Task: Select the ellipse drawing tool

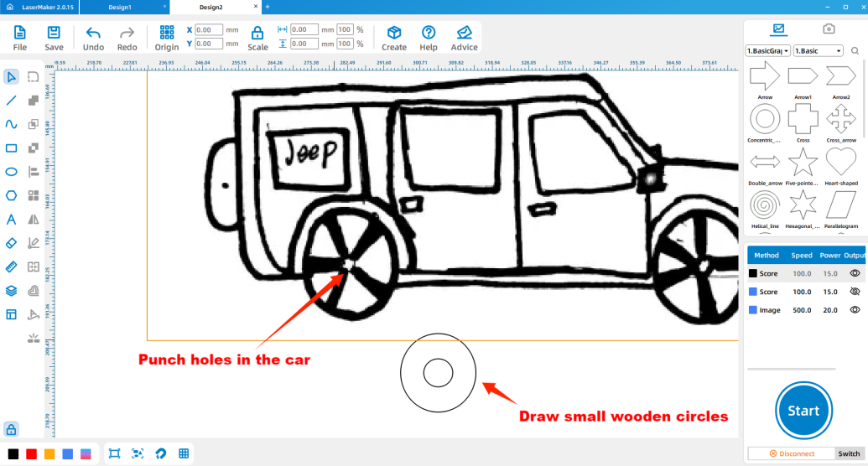Action: [11, 172]
